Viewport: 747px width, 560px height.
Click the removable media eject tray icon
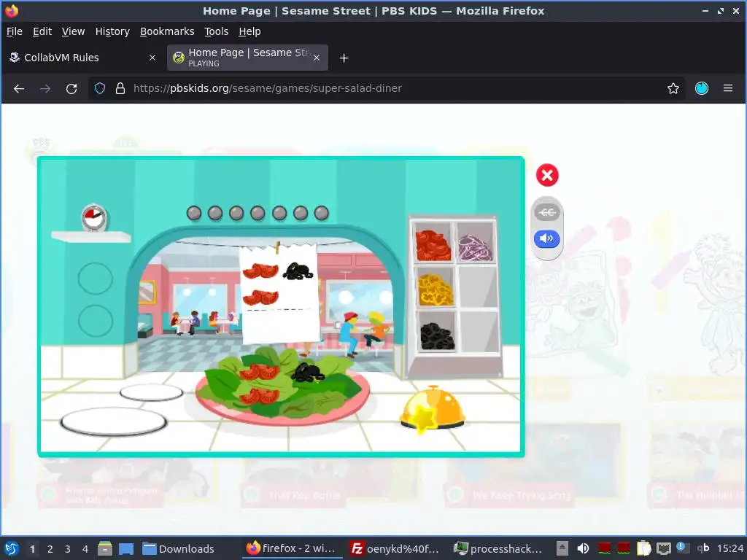coord(562,548)
